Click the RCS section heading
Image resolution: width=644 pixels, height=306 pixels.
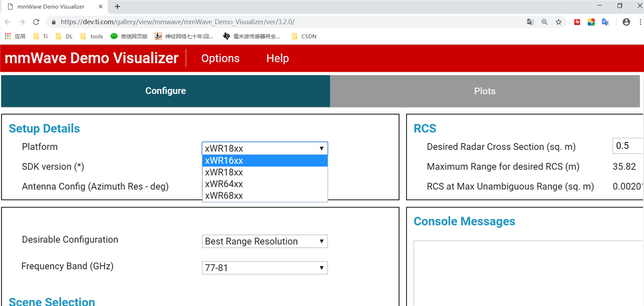pos(425,128)
